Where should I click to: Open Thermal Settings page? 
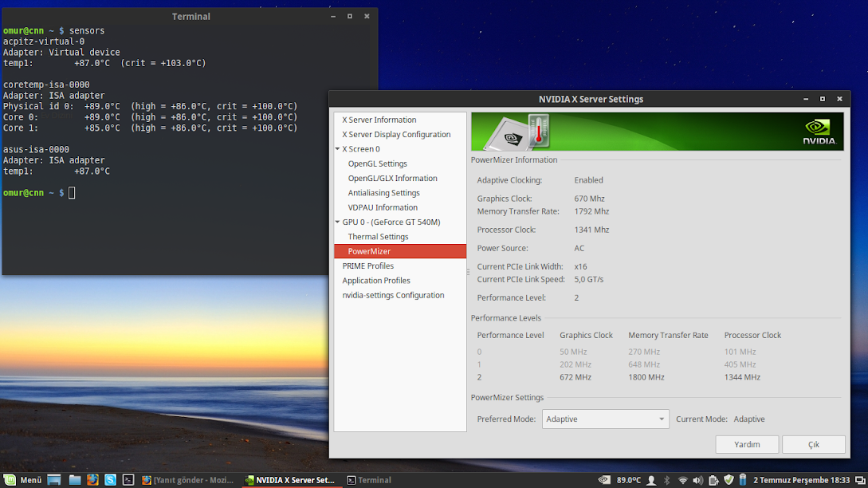(378, 237)
